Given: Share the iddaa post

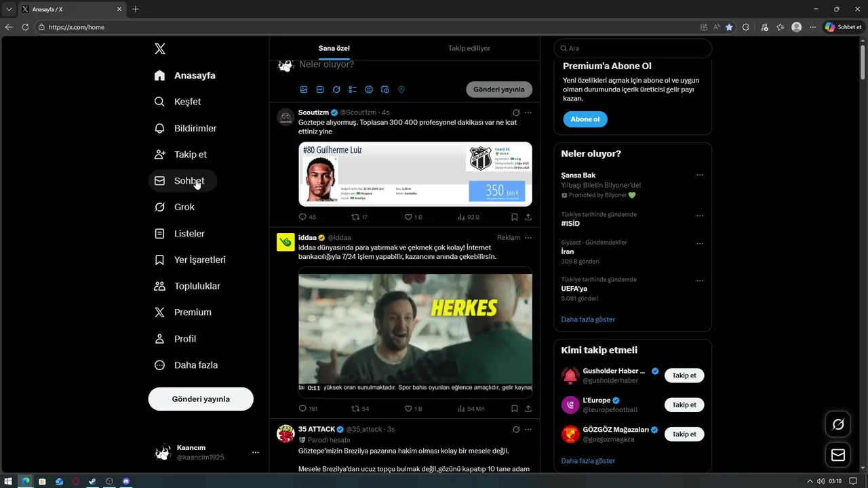Looking at the screenshot, I should point(528,409).
